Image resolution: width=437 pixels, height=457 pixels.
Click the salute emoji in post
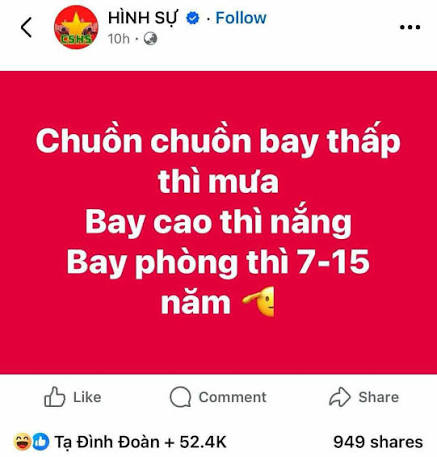pos(259,301)
